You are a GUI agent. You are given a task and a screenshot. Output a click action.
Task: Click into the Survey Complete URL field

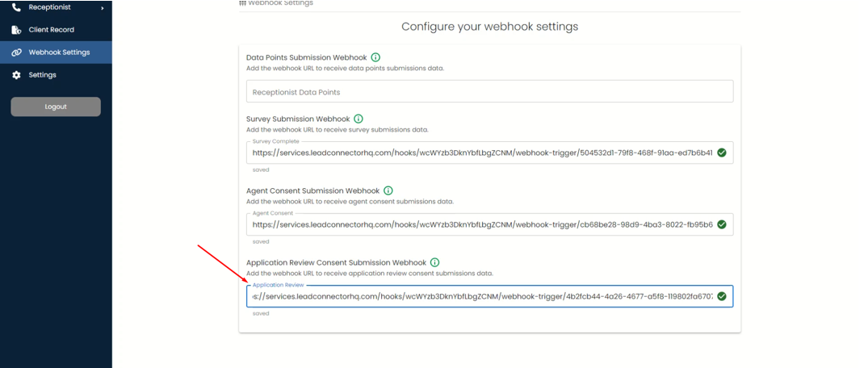coord(490,153)
